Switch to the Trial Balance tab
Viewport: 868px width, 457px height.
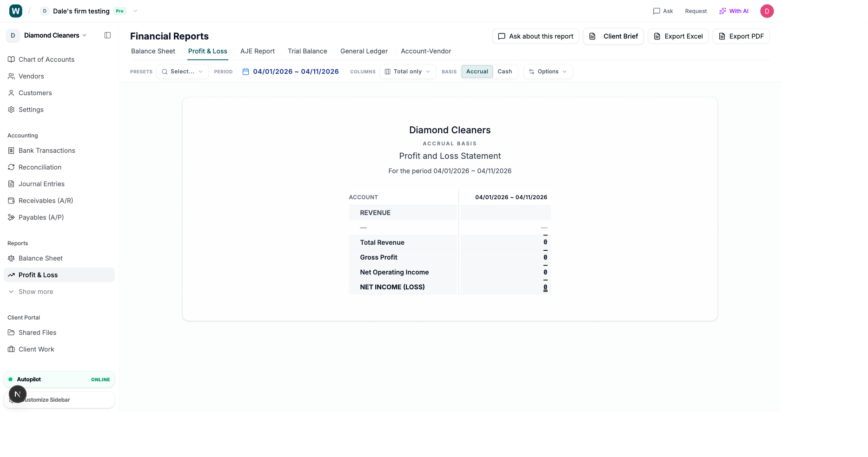point(307,51)
